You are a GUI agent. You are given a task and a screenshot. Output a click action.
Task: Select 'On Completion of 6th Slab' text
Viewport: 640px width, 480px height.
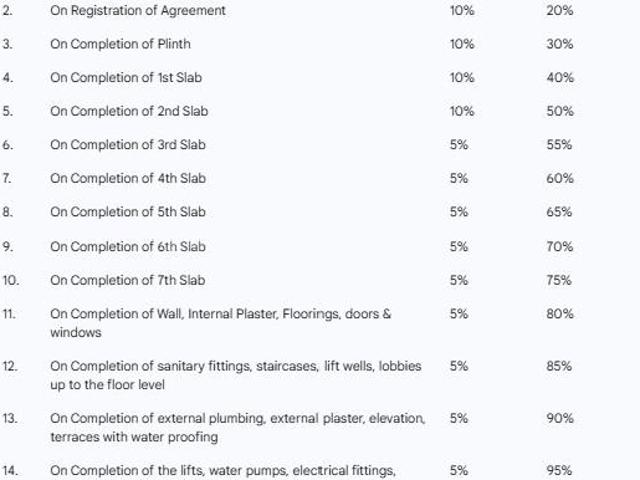(128, 246)
